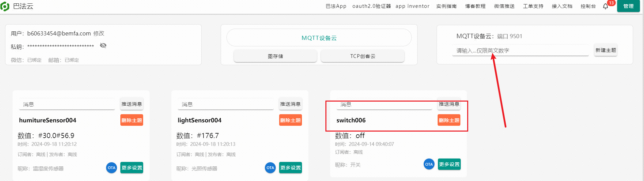Delete topic switch006
The image size is (644, 181).
tap(449, 120)
